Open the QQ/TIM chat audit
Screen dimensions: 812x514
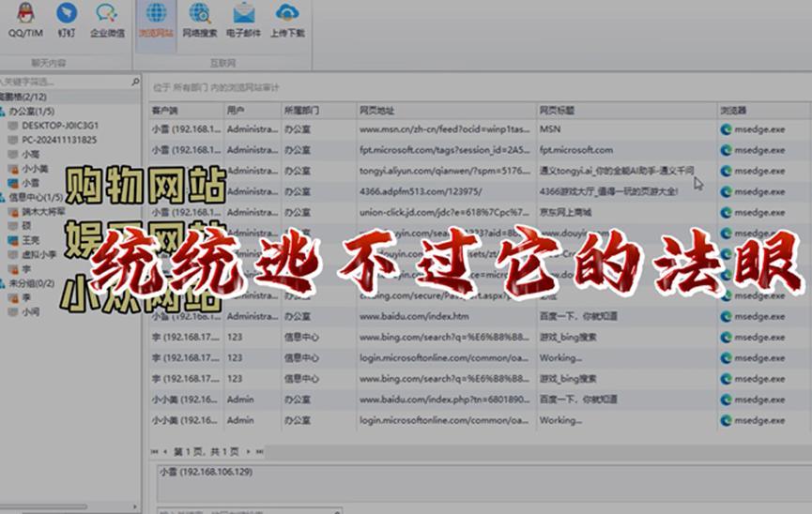25,21
